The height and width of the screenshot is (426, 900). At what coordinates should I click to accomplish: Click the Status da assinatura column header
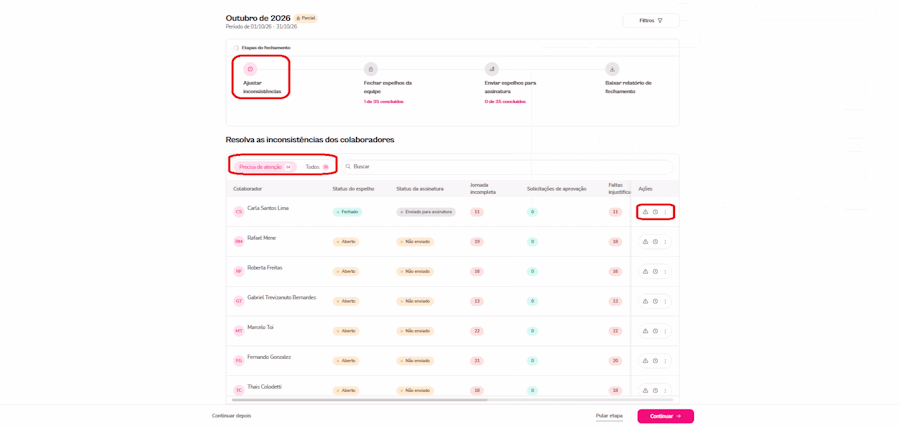[x=420, y=189]
